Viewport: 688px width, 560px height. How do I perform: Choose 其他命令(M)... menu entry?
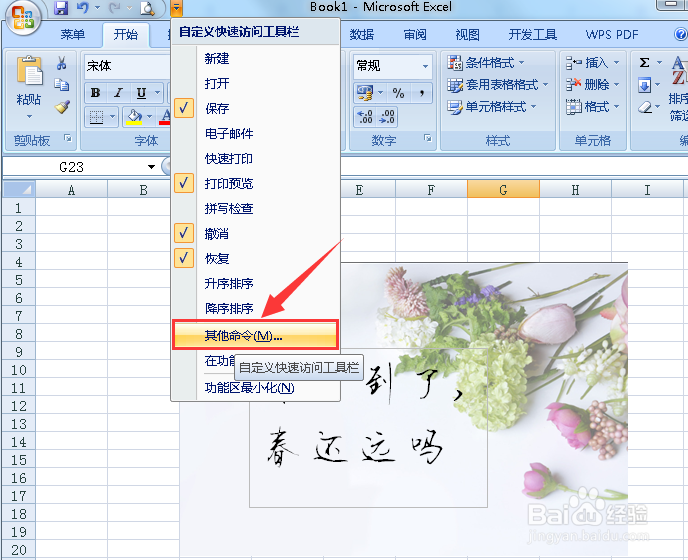click(255, 335)
